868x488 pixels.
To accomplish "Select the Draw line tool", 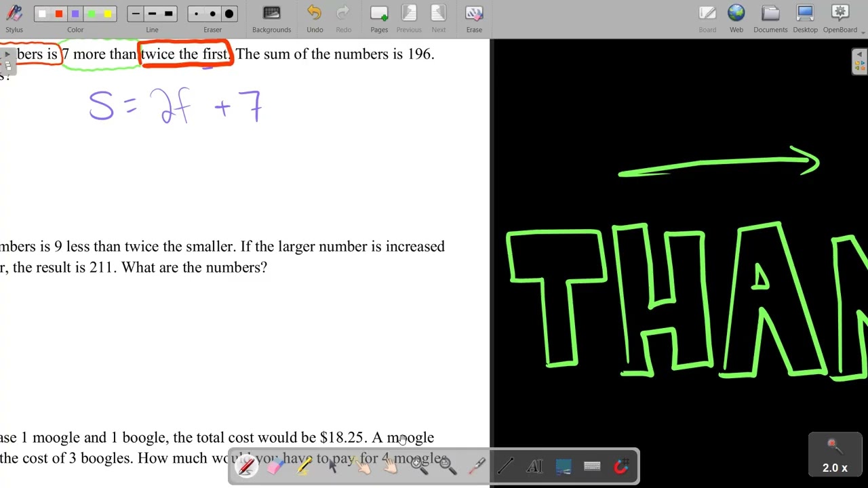I will click(x=505, y=466).
